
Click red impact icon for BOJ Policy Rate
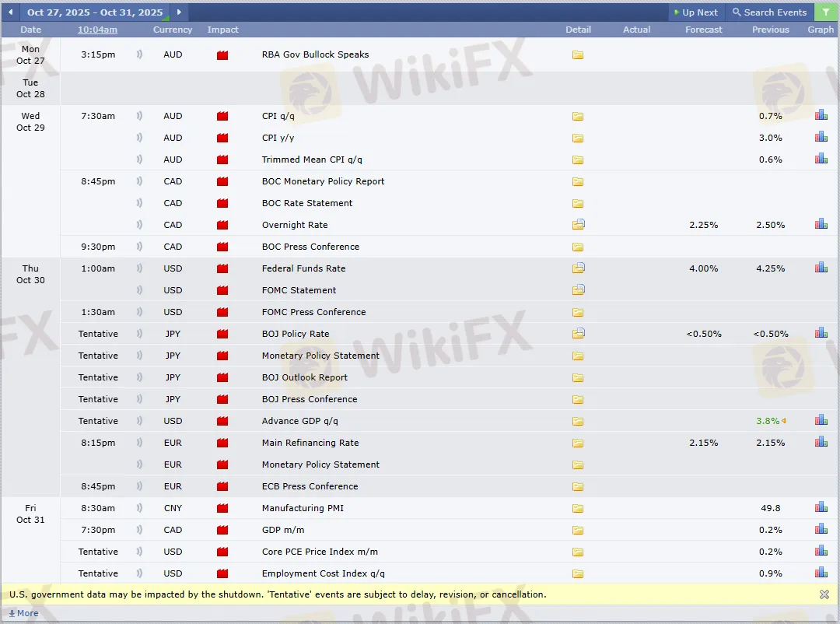(222, 334)
